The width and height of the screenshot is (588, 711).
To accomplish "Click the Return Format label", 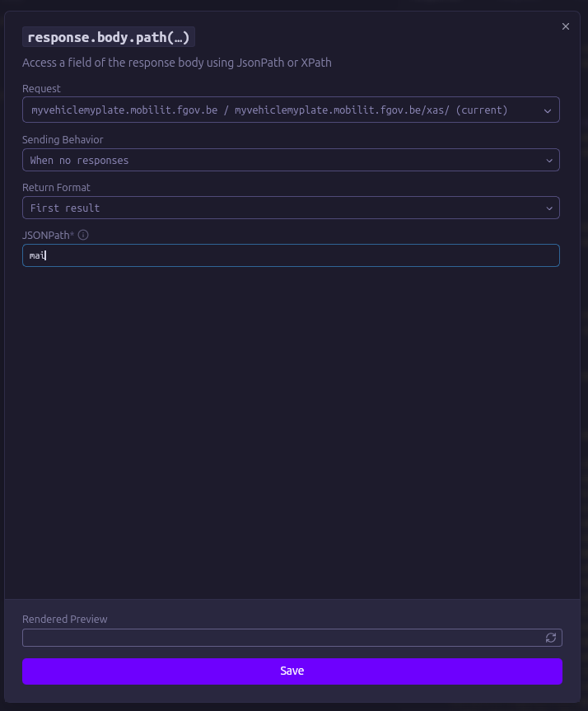I will [56, 188].
